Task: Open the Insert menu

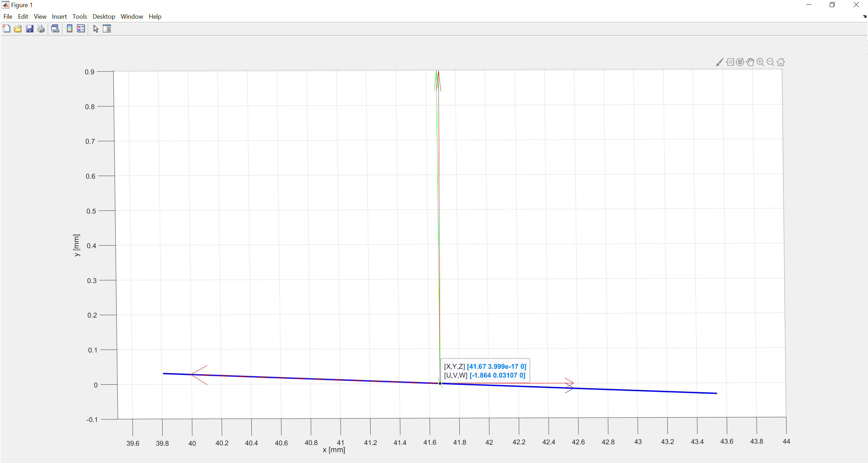Action: click(x=59, y=17)
